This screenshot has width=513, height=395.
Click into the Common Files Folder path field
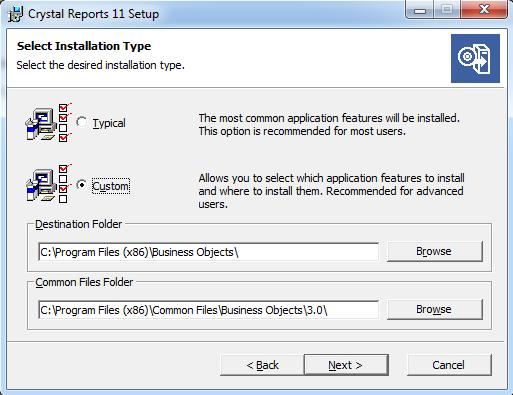[x=208, y=310]
